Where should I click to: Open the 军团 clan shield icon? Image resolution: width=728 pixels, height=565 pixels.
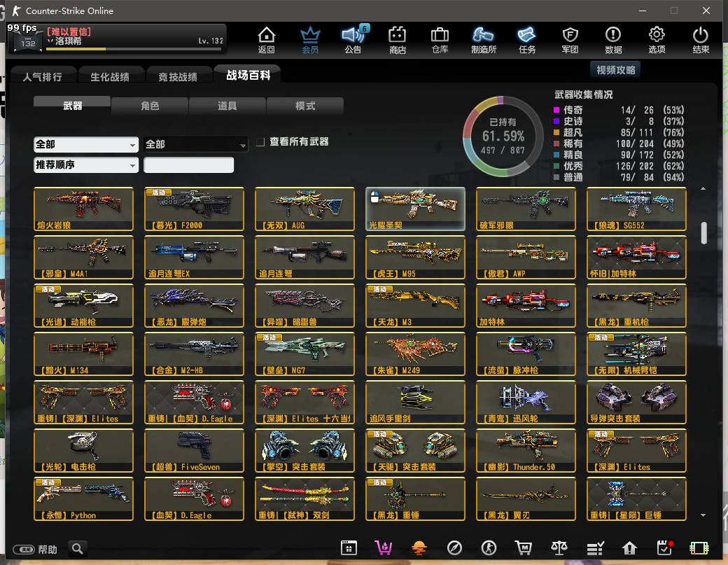[x=570, y=39]
